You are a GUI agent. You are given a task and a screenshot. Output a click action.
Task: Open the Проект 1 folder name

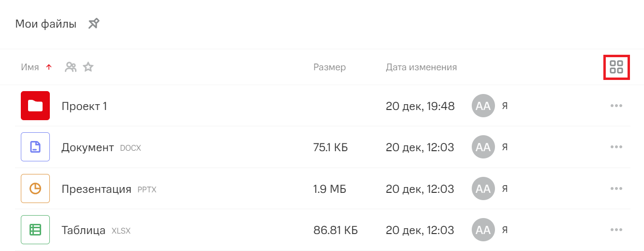point(84,106)
